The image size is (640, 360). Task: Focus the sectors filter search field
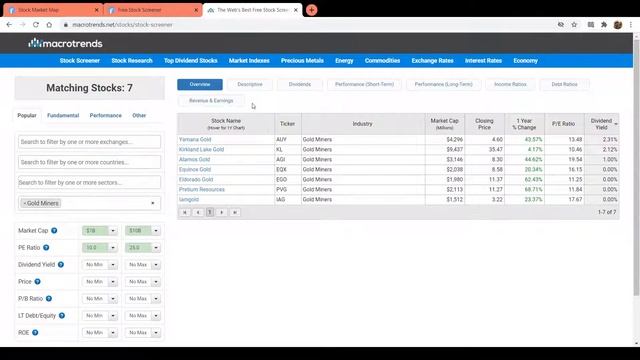tap(89, 182)
